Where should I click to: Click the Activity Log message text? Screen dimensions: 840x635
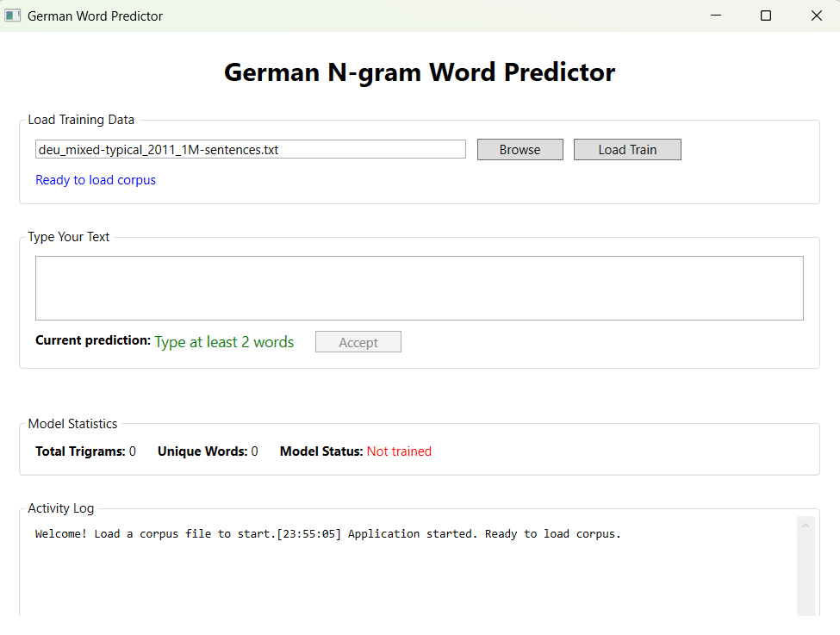tap(327, 534)
